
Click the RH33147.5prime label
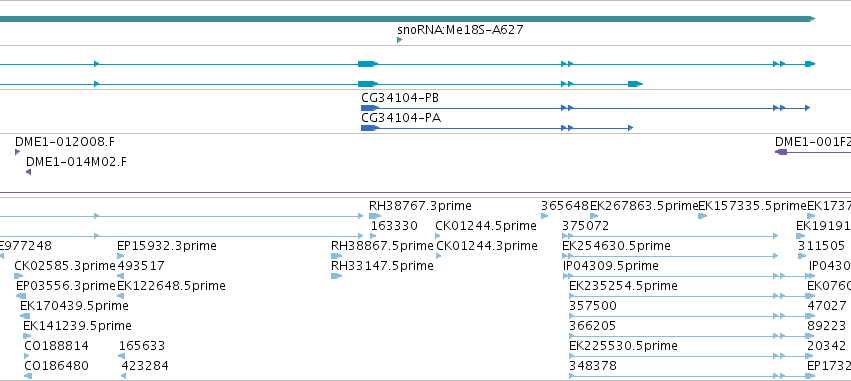[x=382, y=266]
